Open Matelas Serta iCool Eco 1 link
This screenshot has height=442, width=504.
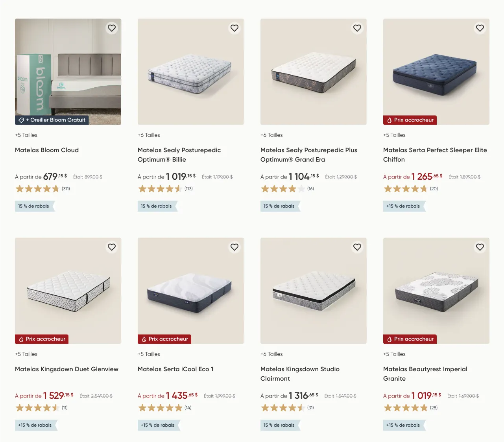coord(175,369)
